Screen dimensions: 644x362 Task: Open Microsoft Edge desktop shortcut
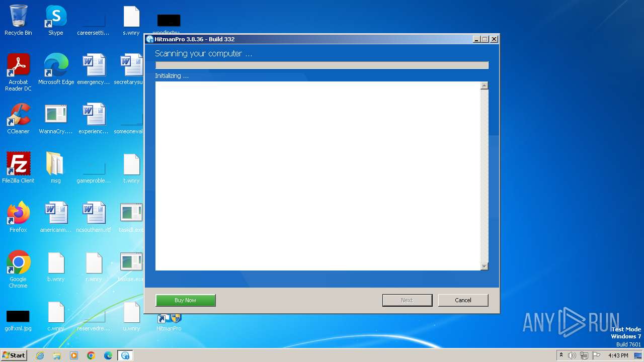[x=56, y=69]
